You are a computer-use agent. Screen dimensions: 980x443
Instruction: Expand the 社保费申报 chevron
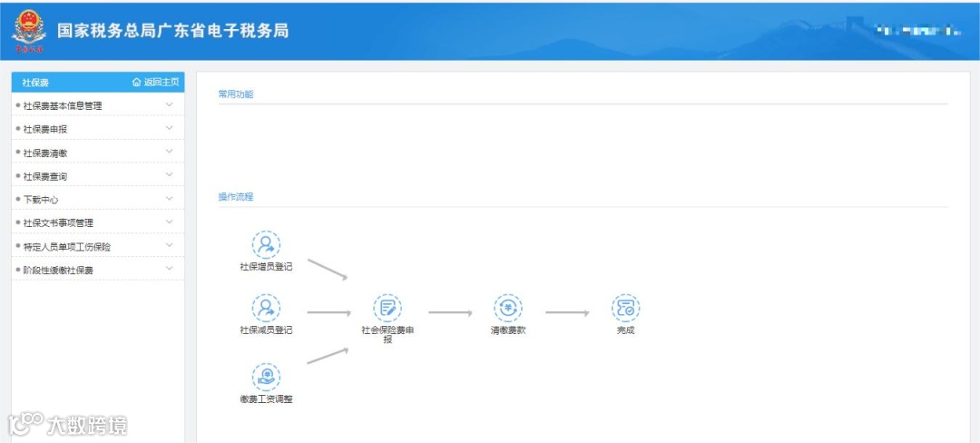tap(169, 128)
